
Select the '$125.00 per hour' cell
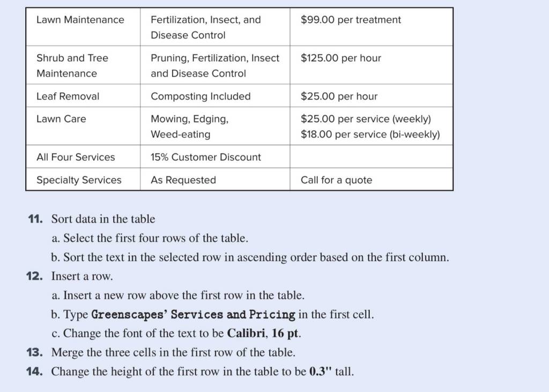(x=372, y=65)
